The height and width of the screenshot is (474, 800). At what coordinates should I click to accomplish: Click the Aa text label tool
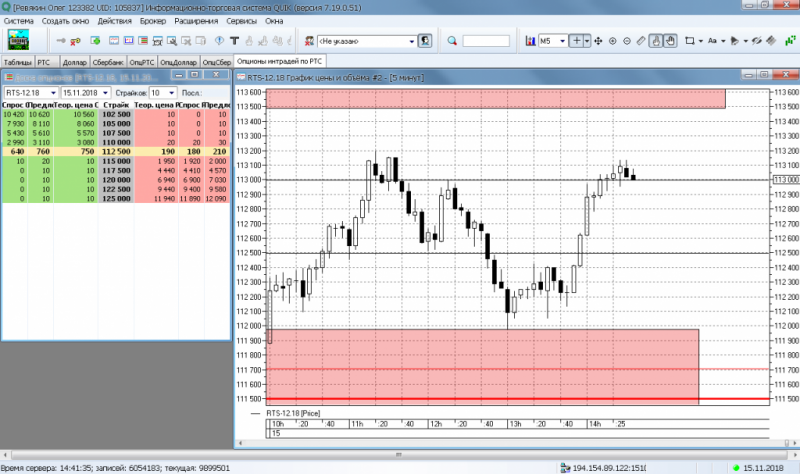[x=712, y=41]
